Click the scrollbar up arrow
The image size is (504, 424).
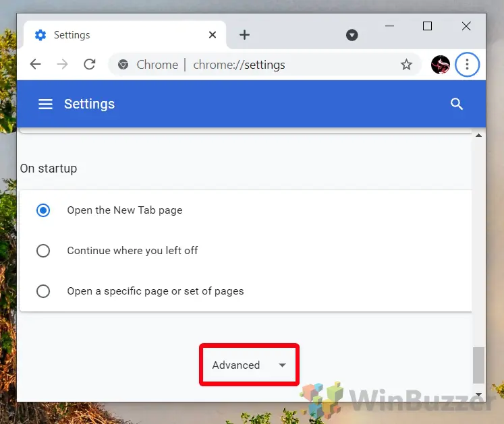[x=479, y=135]
